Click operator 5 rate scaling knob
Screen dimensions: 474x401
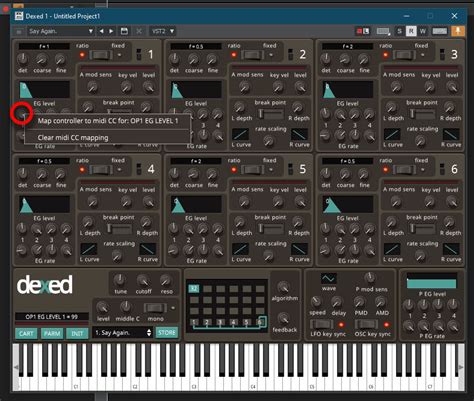coord(269,256)
